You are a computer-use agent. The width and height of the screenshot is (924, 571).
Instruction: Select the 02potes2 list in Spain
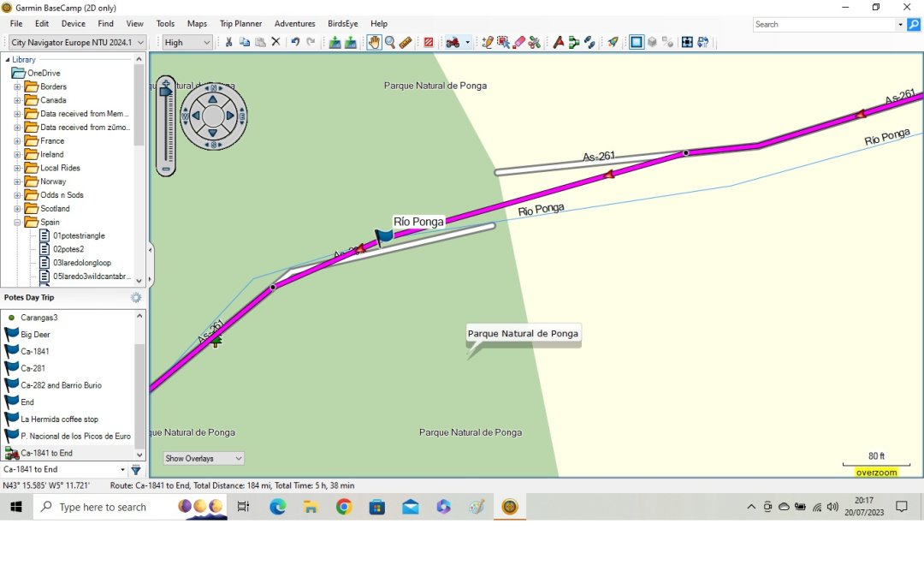click(x=68, y=249)
